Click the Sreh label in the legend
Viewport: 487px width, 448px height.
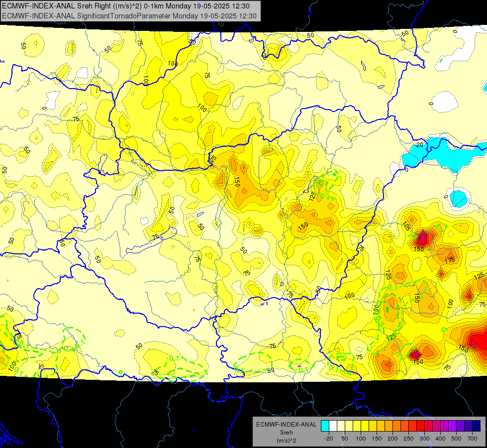pyautogui.click(x=286, y=433)
